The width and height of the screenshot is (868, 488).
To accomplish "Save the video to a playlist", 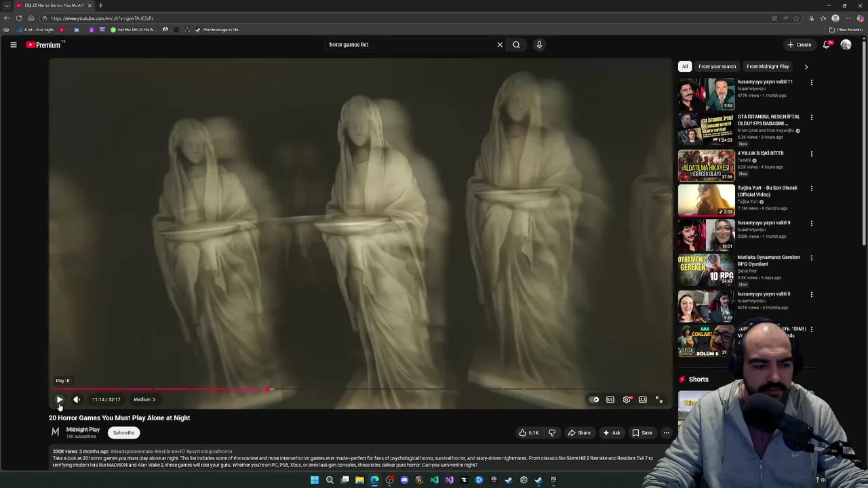I will point(643,432).
